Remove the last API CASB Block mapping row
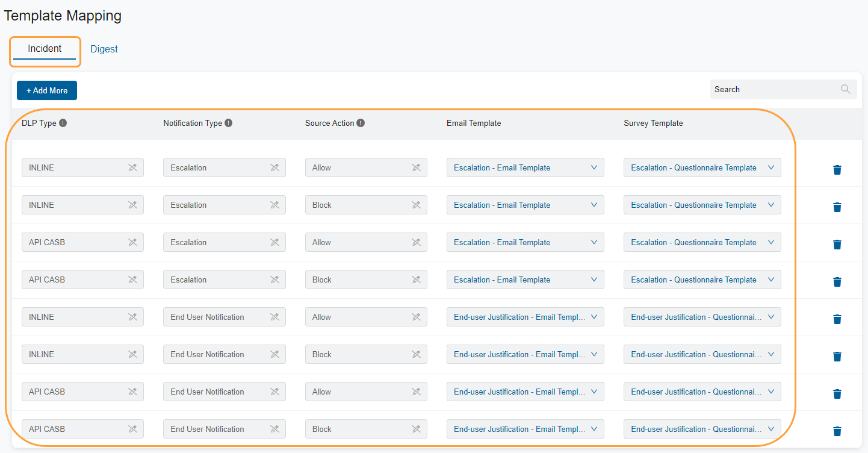 pos(837,431)
